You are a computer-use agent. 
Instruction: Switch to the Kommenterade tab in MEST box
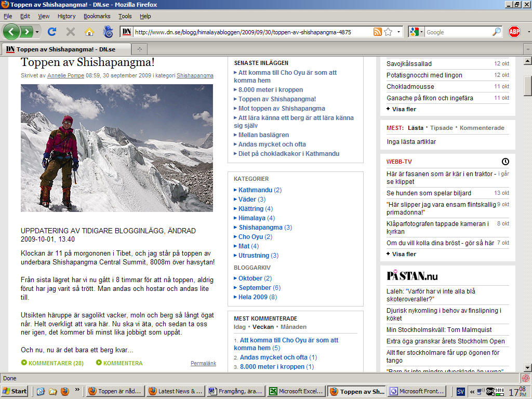(482, 128)
